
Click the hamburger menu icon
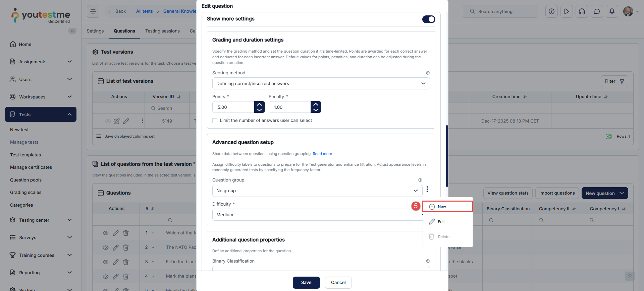point(93,11)
